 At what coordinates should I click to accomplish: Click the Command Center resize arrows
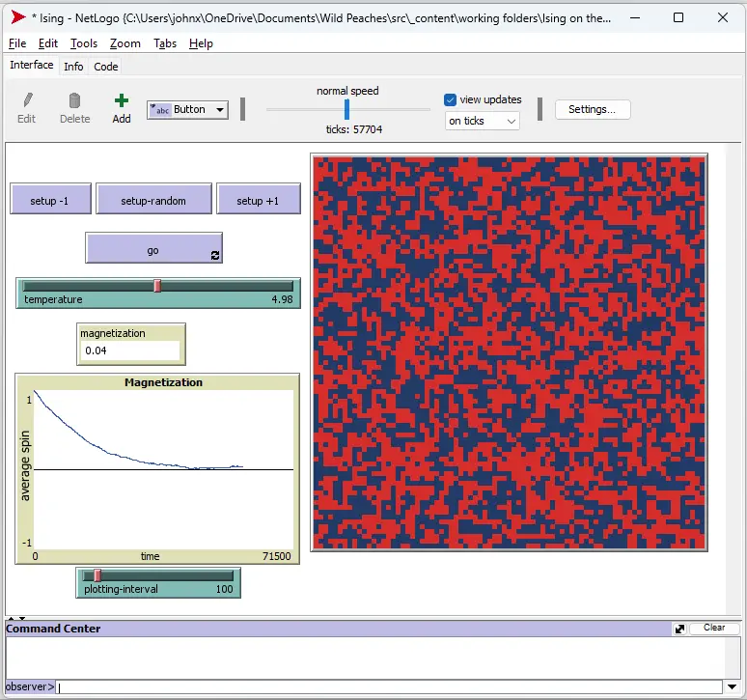[x=16, y=618]
